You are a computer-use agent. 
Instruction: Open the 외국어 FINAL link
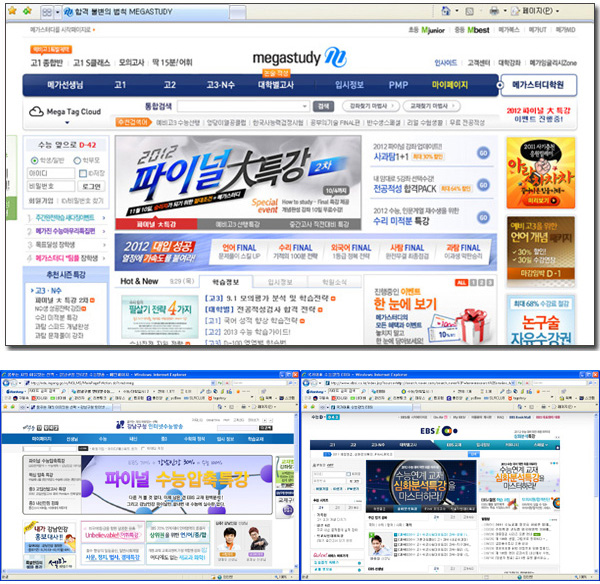point(351,252)
